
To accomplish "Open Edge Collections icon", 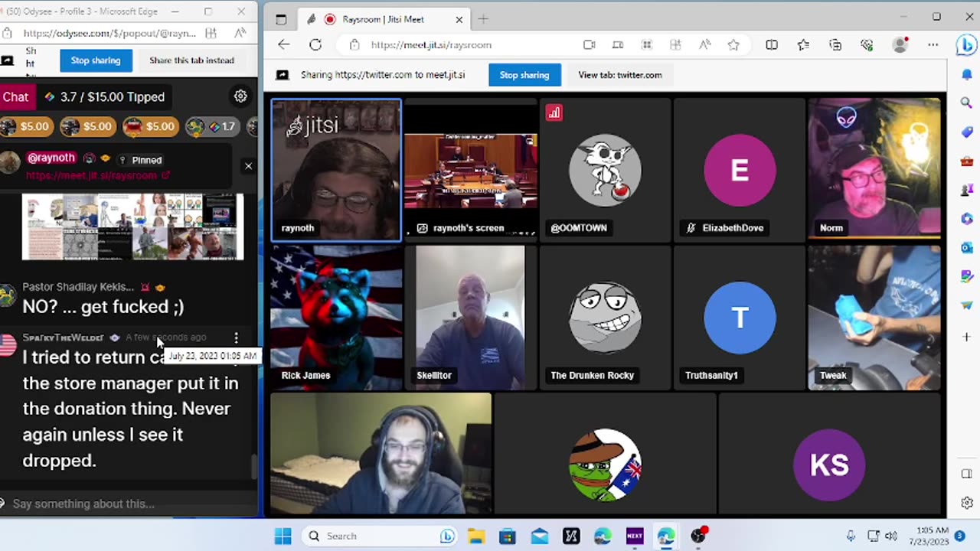I will coord(835,44).
